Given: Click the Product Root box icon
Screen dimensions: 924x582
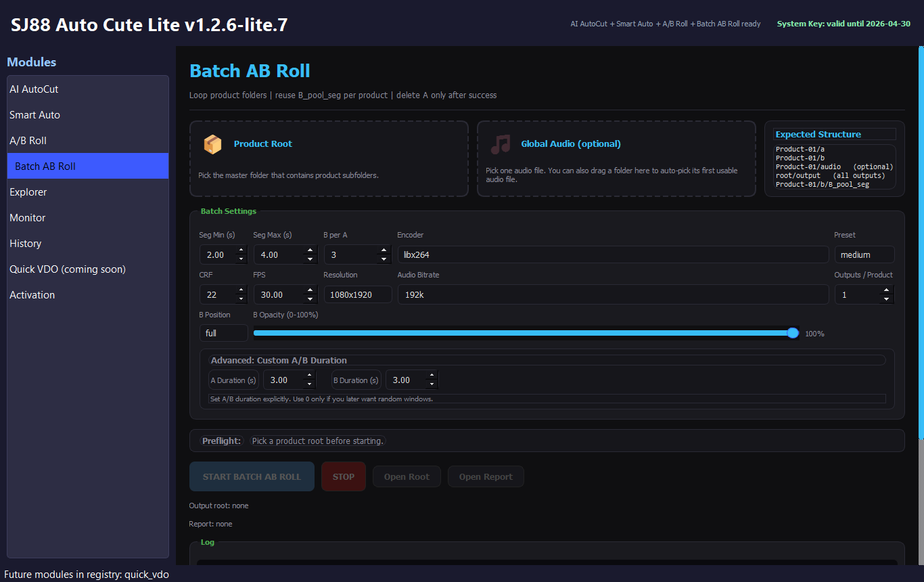Looking at the screenshot, I should tap(212, 144).
